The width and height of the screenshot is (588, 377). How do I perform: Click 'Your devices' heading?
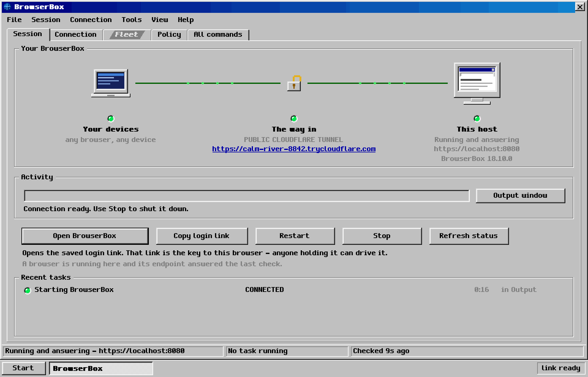(111, 129)
